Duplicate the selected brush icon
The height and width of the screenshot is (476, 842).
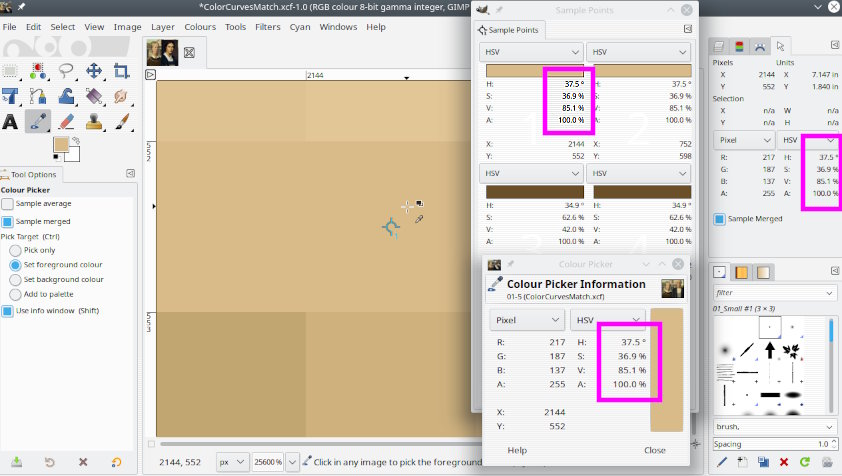pyautogui.click(x=763, y=462)
